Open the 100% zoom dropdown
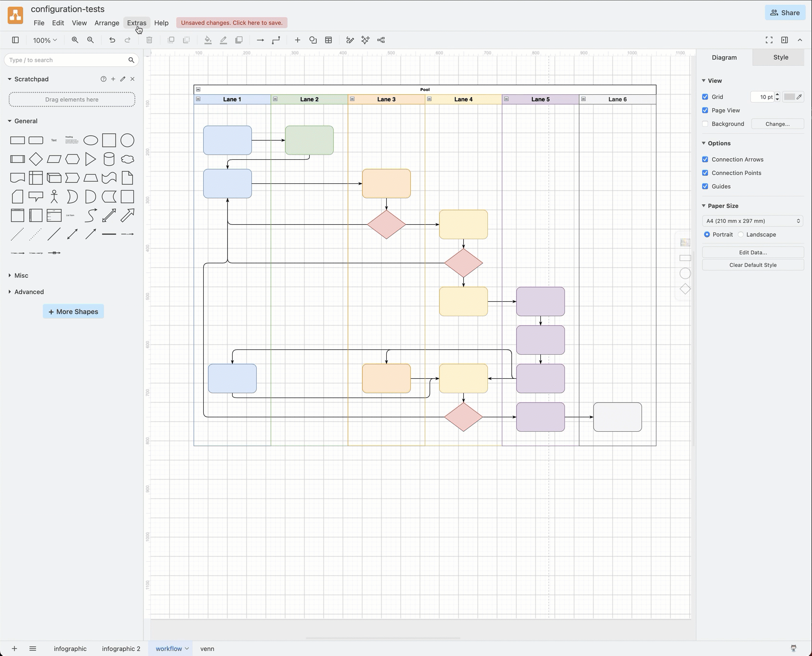The width and height of the screenshot is (812, 656). [45, 40]
